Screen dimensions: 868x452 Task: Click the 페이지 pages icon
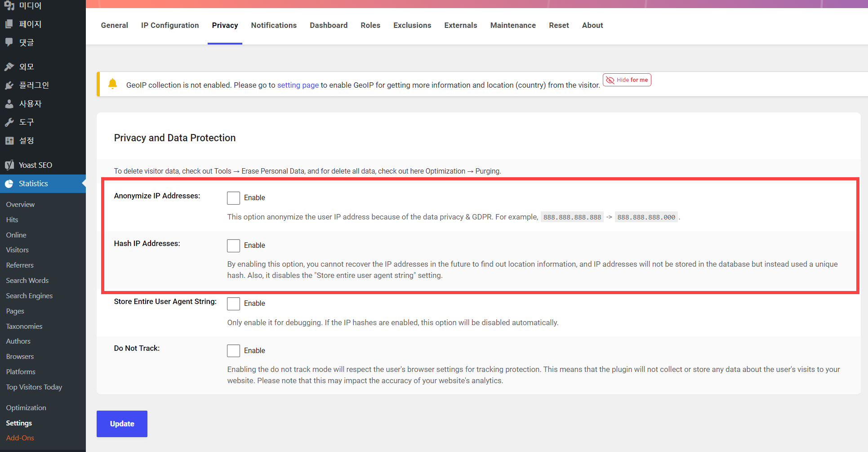point(9,24)
